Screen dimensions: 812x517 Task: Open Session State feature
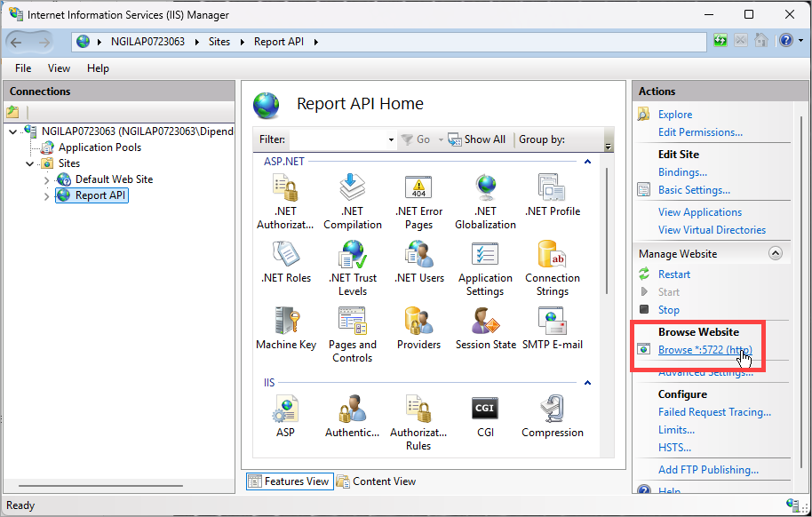pyautogui.click(x=486, y=328)
